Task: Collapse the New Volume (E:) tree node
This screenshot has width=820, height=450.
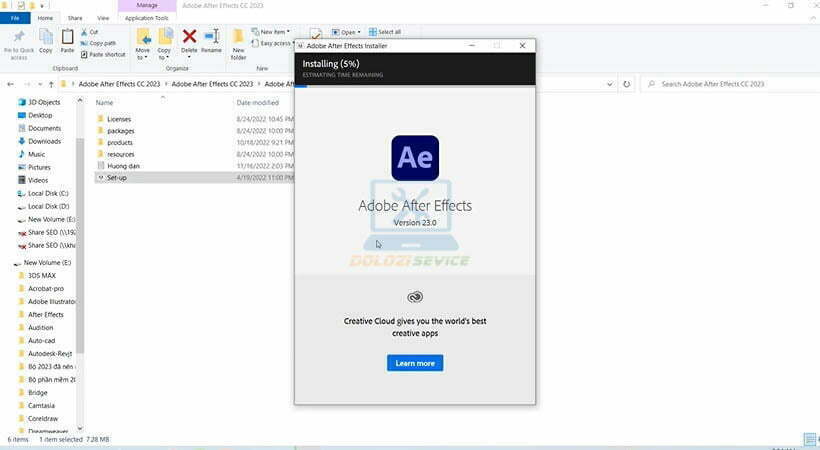Action: pyautogui.click(x=15, y=263)
